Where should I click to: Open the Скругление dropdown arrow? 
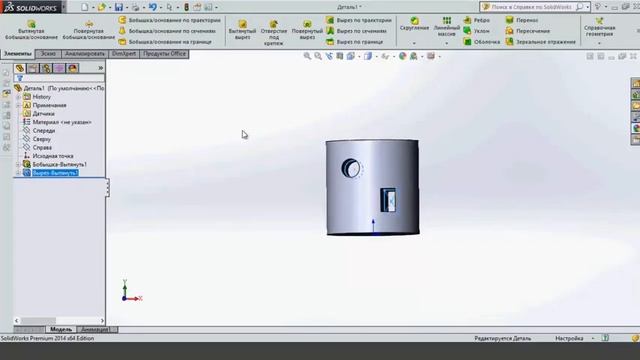414,43
